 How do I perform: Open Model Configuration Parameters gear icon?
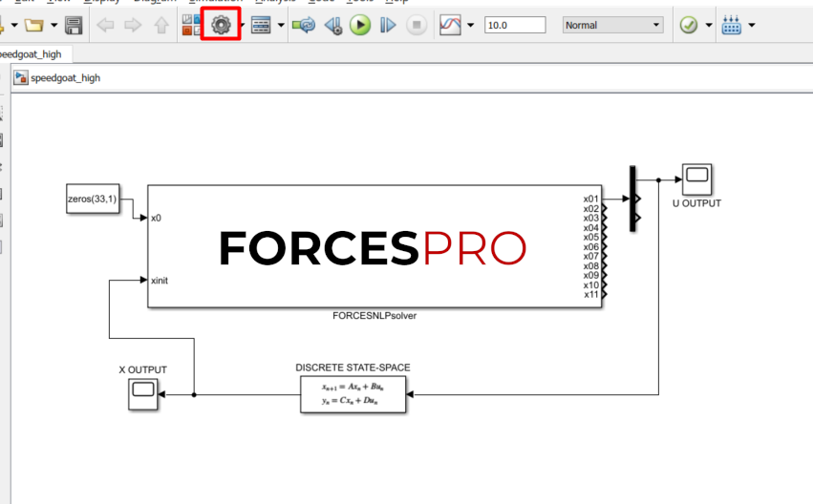click(x=221, y=25)
